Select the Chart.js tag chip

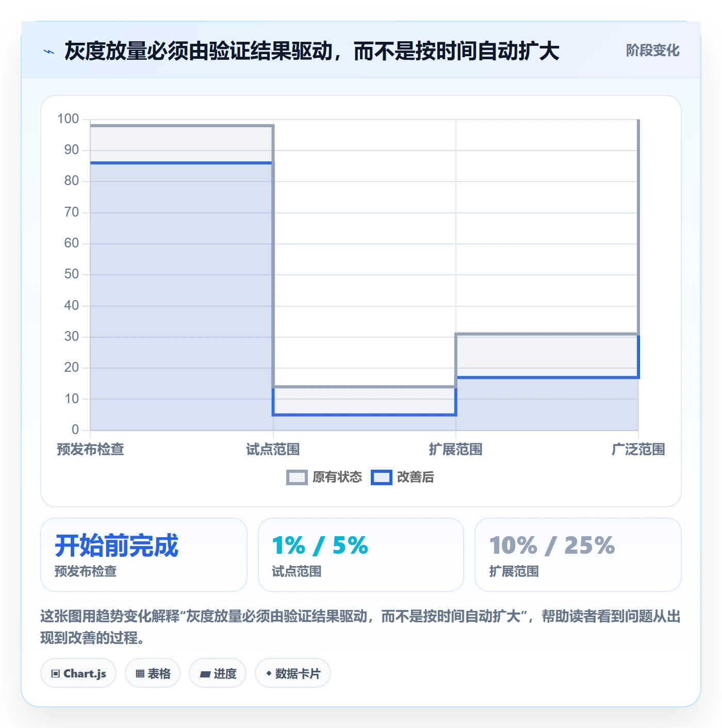coord(78,673)
